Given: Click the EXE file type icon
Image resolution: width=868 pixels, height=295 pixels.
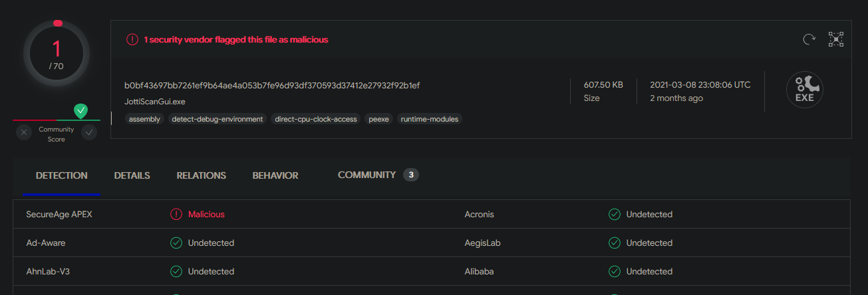Looking at the screenshot, I should coord(805,90).
